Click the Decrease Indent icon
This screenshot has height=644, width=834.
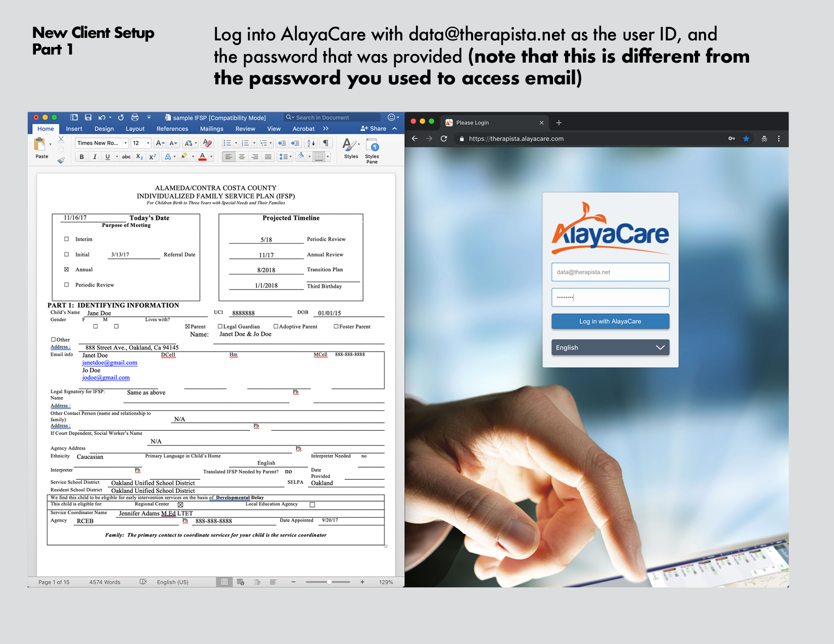tap(282, 143)
